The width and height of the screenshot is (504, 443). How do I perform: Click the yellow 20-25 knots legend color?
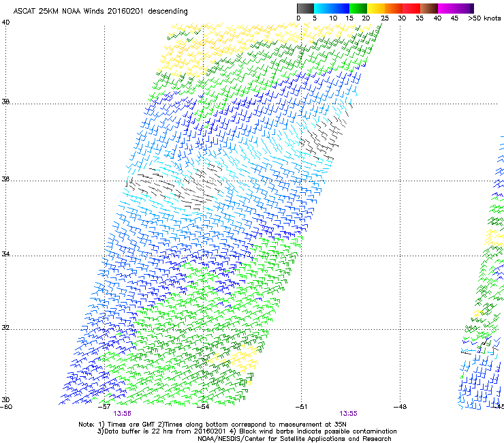coord(376,8)
